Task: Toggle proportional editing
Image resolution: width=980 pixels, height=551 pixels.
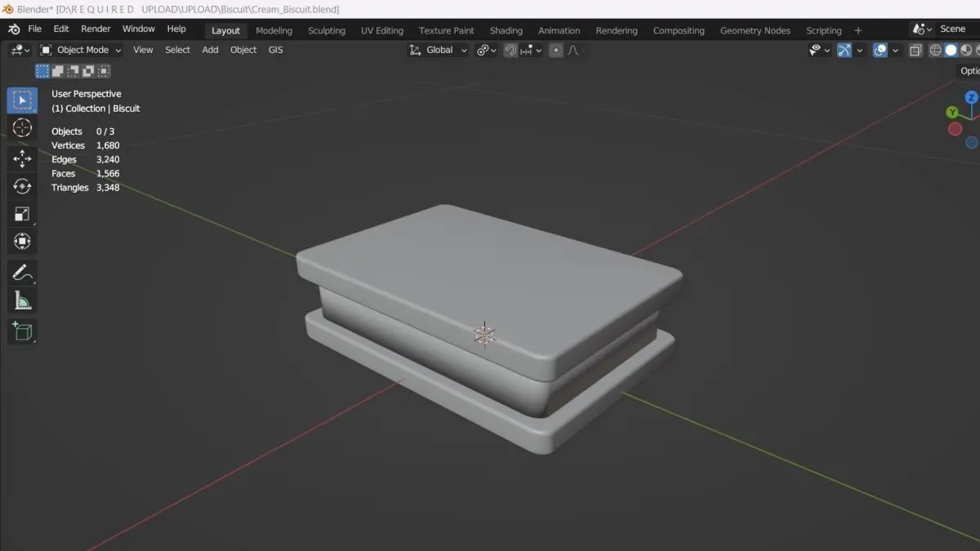Action: click(556, 50)
